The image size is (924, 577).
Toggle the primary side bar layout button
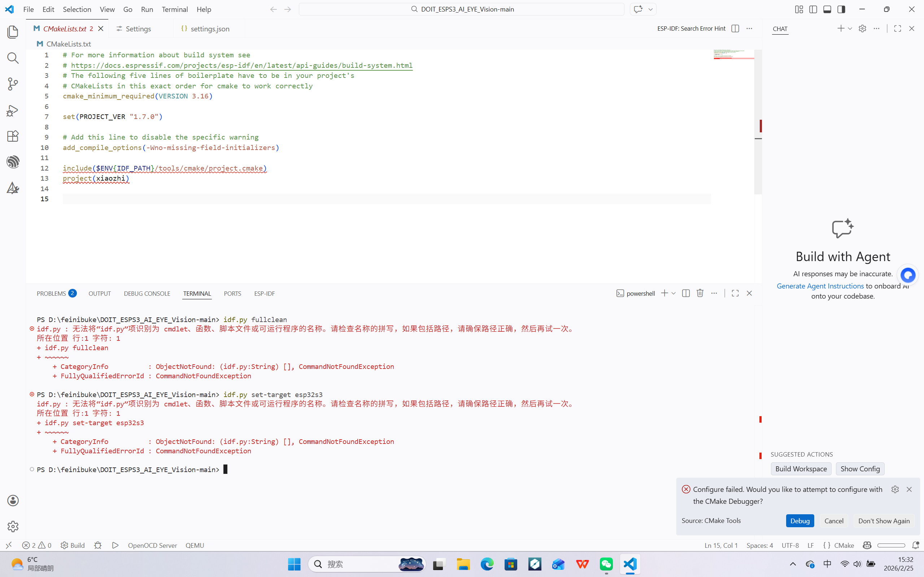click(x=813, y=9)
